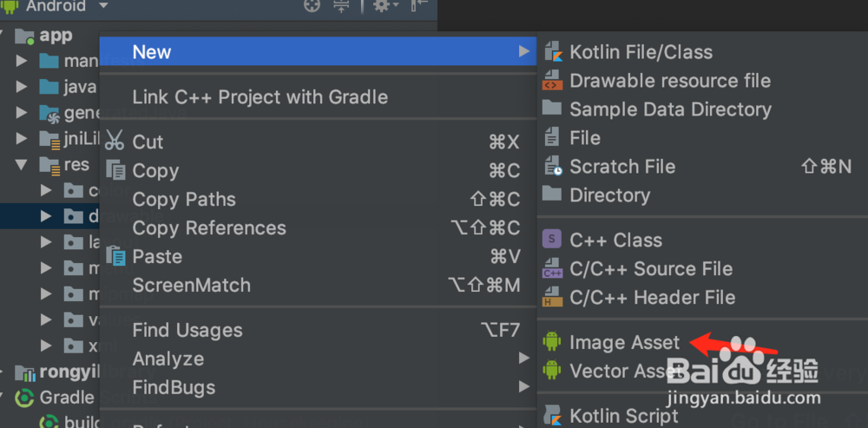Select Scratch File in New submenu
Viewport: 868px width, 428px height.
[x=621, y=167]
